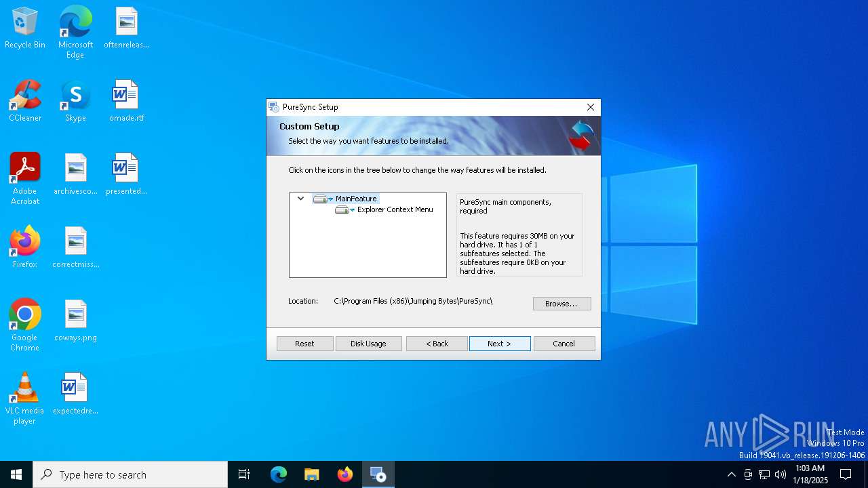The width and height of the screenshot is (868, 488).
Task: Go back with the Back button
Action: coord(437,344)
